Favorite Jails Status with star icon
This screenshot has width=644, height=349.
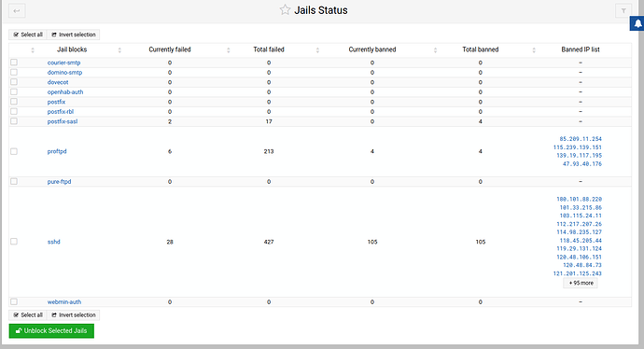(285, 10)
